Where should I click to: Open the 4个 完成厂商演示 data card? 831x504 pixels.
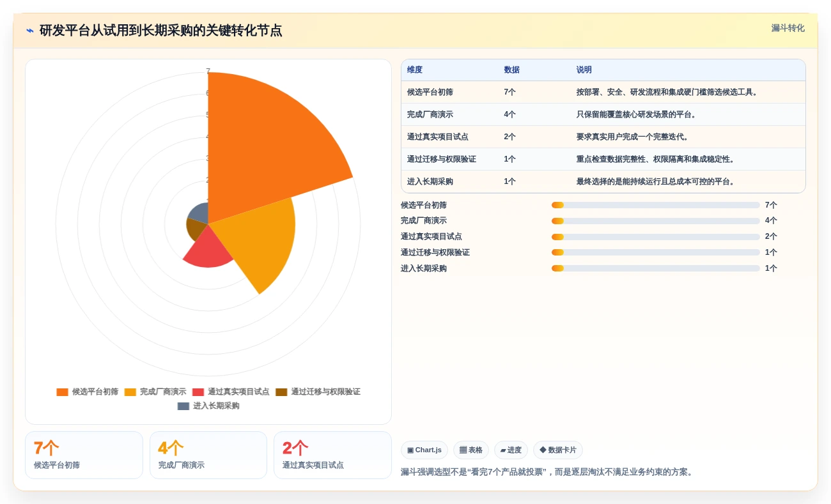click(x=208, y=455)
